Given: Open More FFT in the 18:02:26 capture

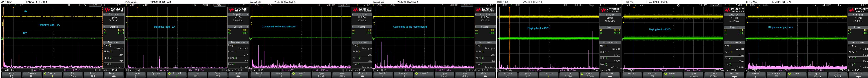Looking at the screenshot, I should [x=362, y=75].
